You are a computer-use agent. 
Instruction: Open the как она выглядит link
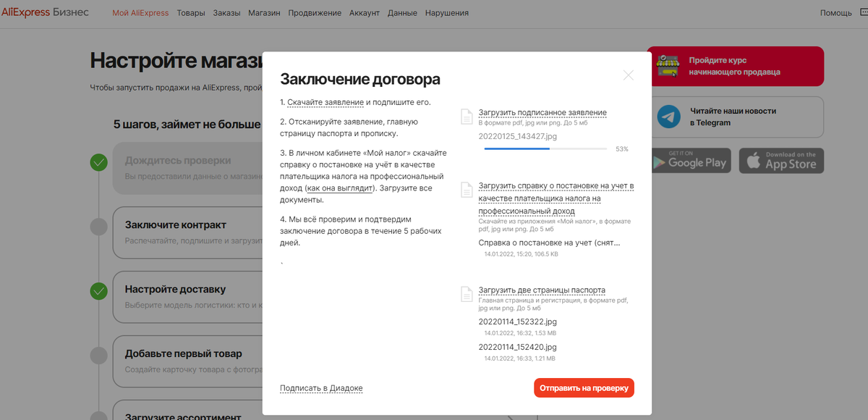[340, 188]
